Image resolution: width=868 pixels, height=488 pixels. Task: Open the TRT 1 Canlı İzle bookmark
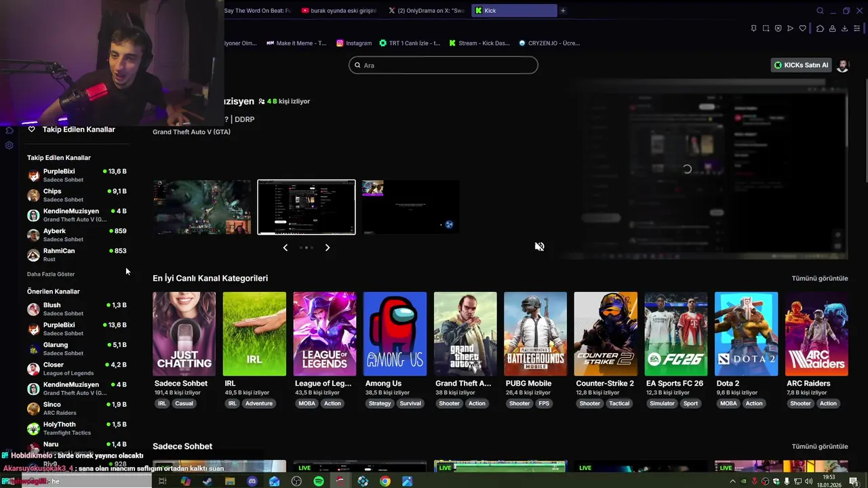click(x=410, y=43)
